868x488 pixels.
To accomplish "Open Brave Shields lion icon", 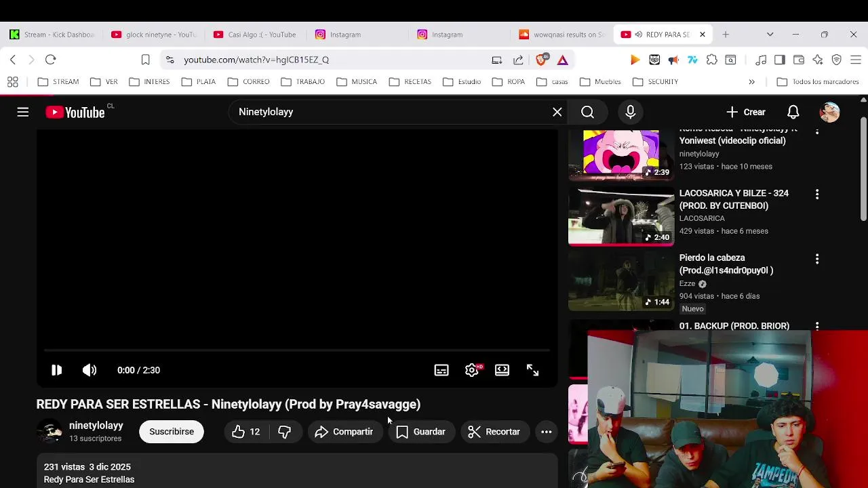I will pyautogui.click(x=542, y=60).
